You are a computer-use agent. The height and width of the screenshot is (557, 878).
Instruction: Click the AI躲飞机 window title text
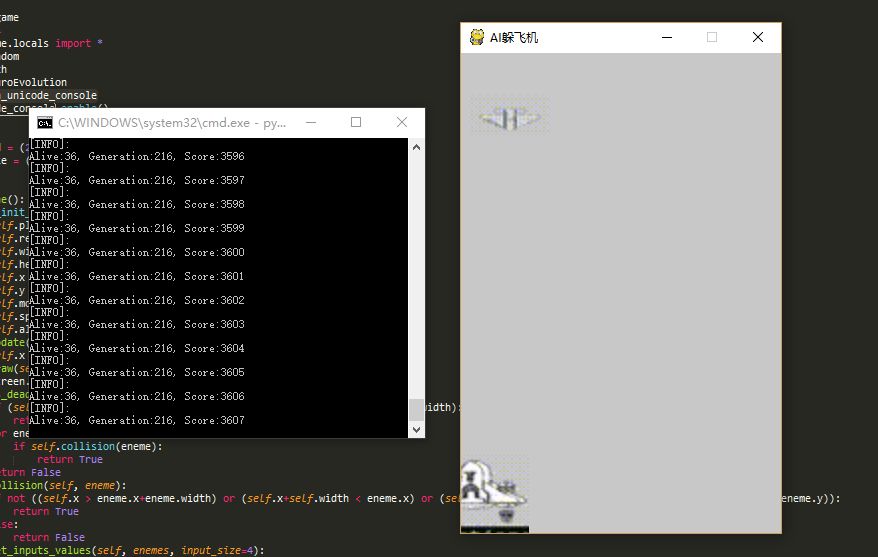point(514,38)
